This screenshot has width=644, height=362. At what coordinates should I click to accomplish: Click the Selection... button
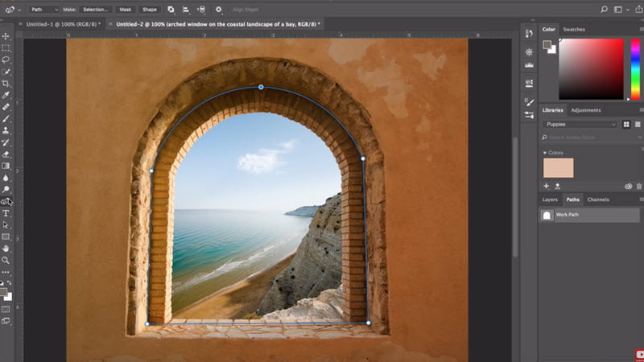point(96,10)
